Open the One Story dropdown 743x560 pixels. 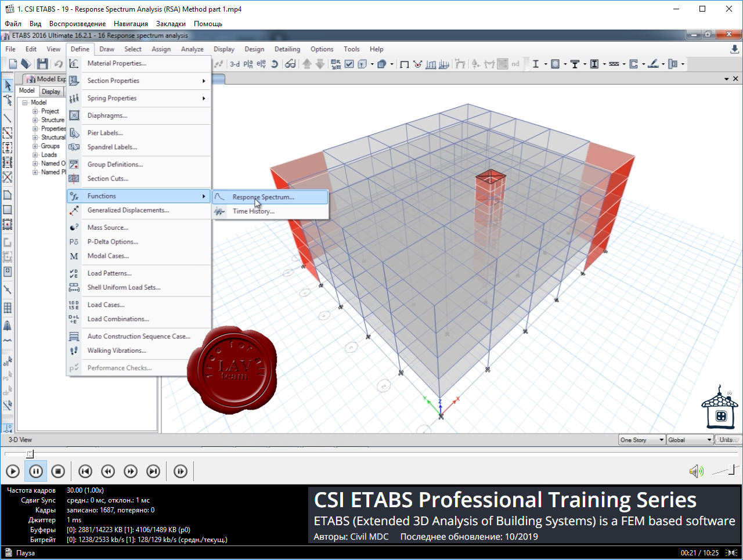[642, 440]
